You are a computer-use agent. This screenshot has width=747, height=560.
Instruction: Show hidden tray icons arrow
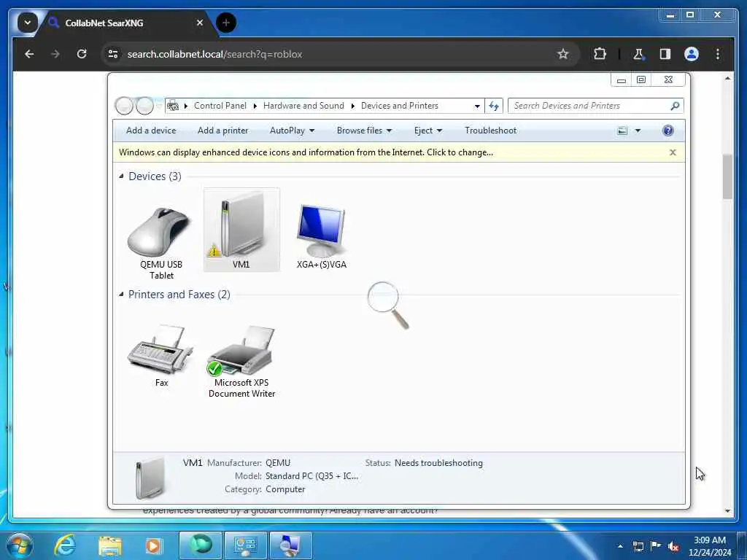pyautogui.click(x=620, y=546)
